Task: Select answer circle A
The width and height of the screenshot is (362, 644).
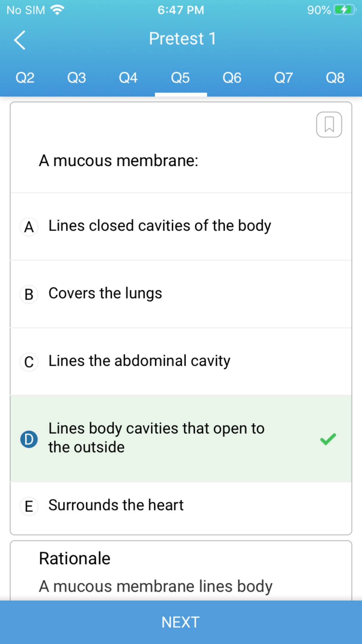Action: (x=29, y=227)
